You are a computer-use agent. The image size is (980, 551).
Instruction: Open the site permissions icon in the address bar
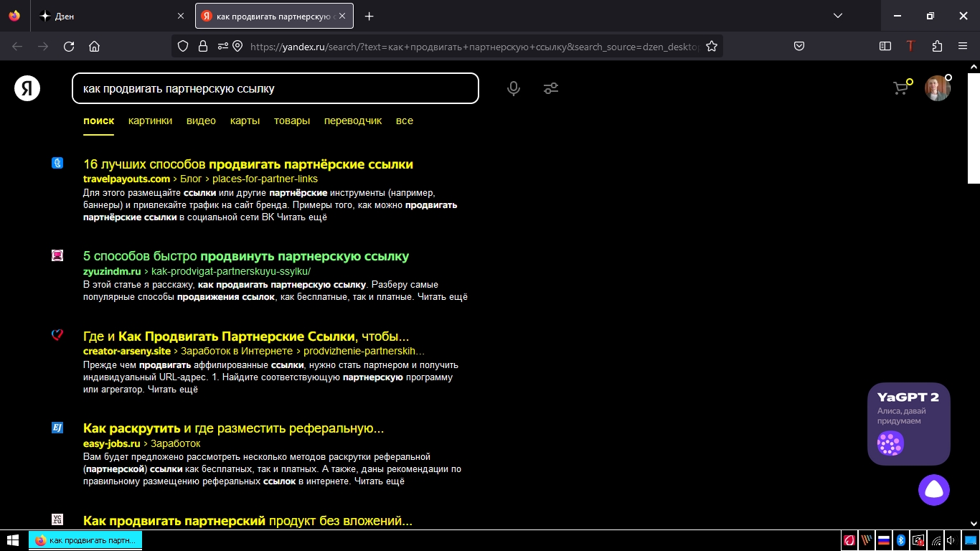[222, 46]
